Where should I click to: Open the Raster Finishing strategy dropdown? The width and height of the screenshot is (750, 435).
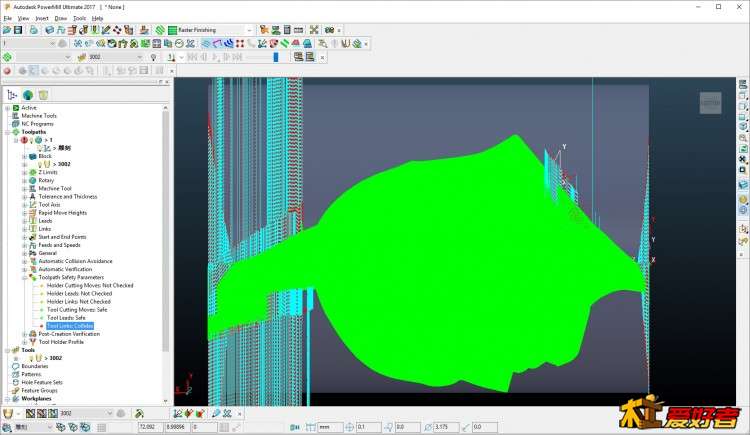[x=249, y=30]
